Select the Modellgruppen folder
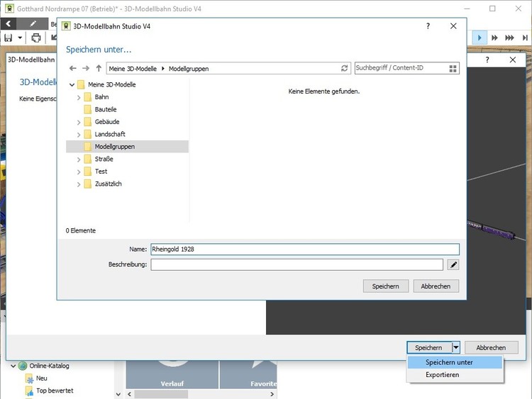Viewport: 532px width, 399px height. click(x=127, y=147)
